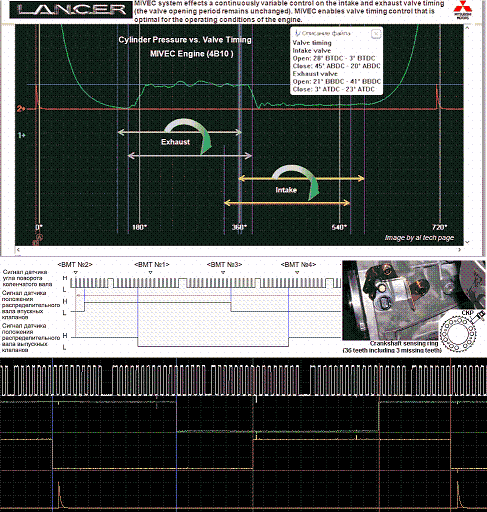Click the 360° axis label
This screenshot has height=512, width=487.
point(239,227)
